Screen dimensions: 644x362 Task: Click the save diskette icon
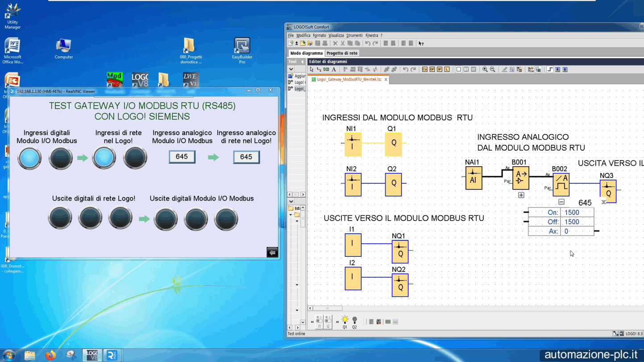point(318,43)
